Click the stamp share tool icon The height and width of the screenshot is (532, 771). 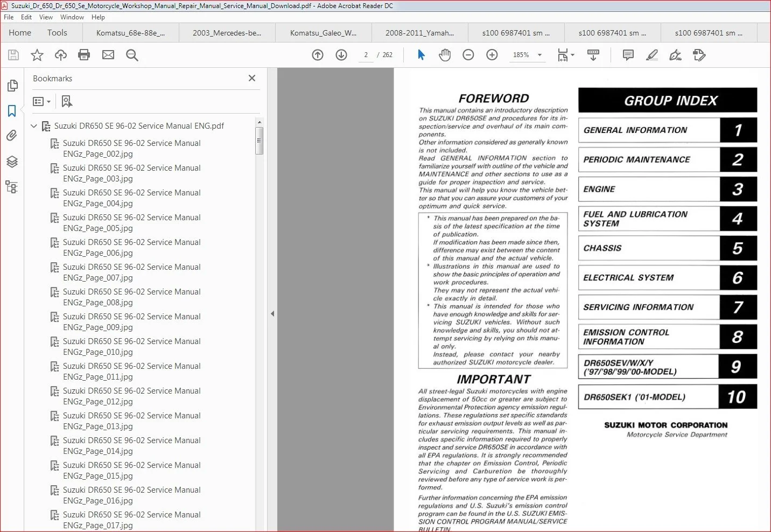coord(699,55)
